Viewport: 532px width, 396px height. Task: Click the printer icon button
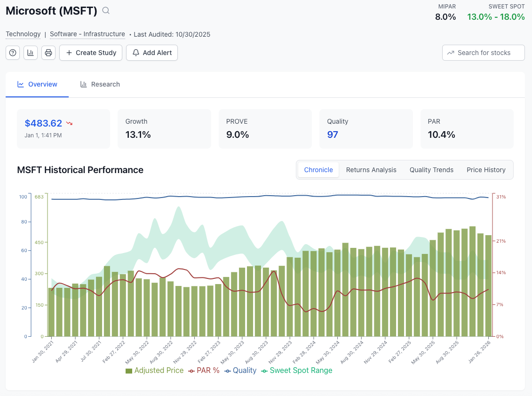coord(48,53)
